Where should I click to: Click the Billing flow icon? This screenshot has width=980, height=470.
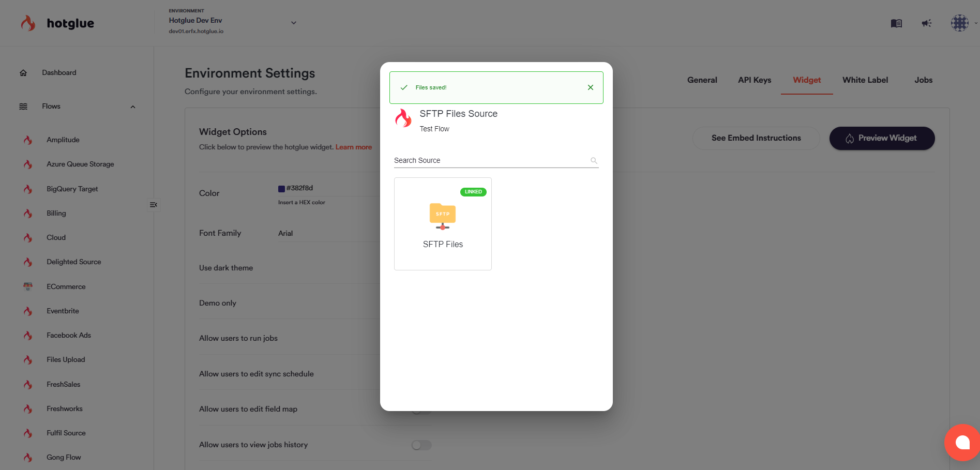tap(28, 214)
